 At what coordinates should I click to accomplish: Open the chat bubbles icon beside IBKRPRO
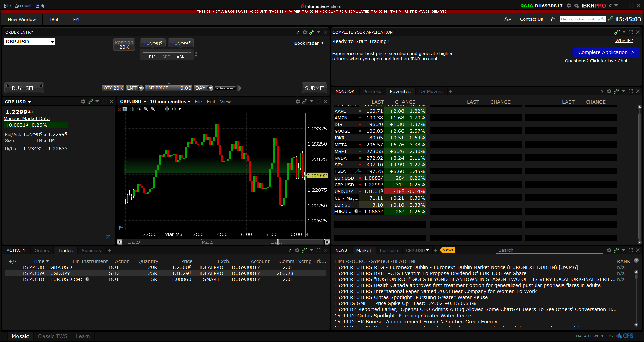[x=576, y=6]
